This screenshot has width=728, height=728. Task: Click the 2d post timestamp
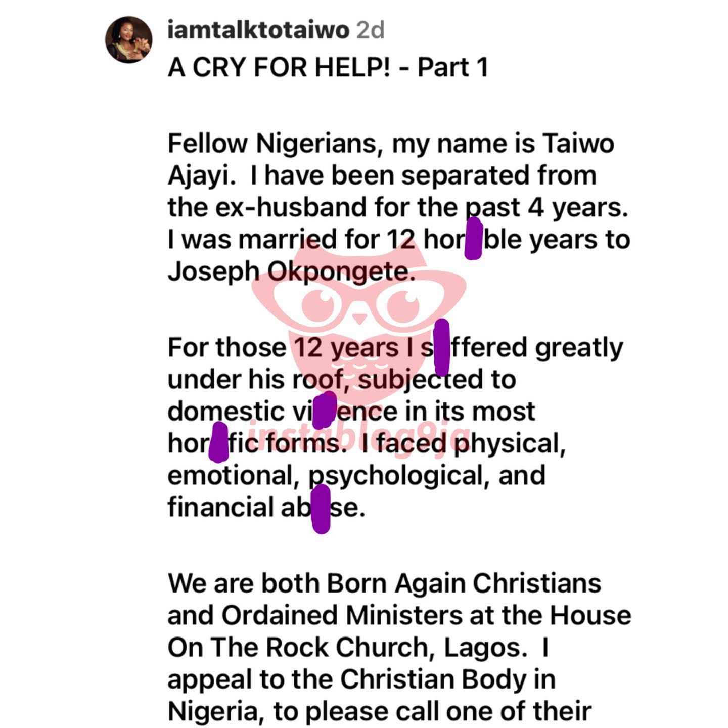click(371, 31)
